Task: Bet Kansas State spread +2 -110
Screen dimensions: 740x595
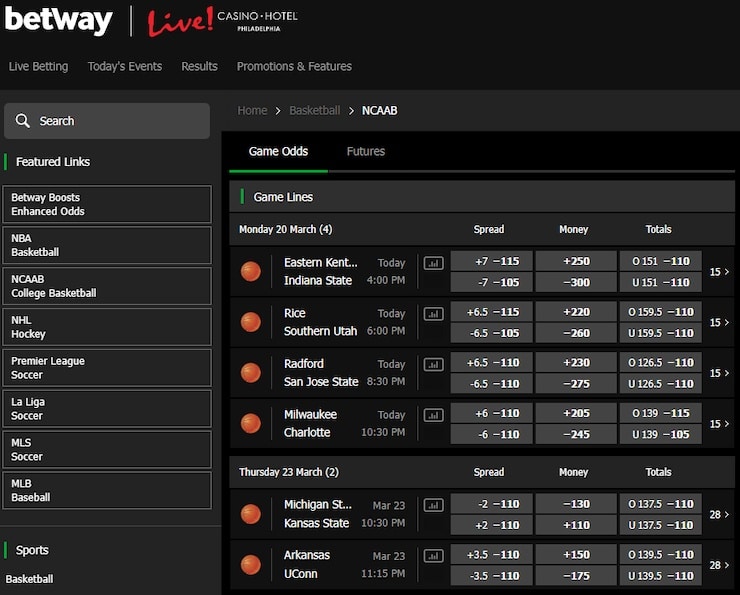Action: 491,525
